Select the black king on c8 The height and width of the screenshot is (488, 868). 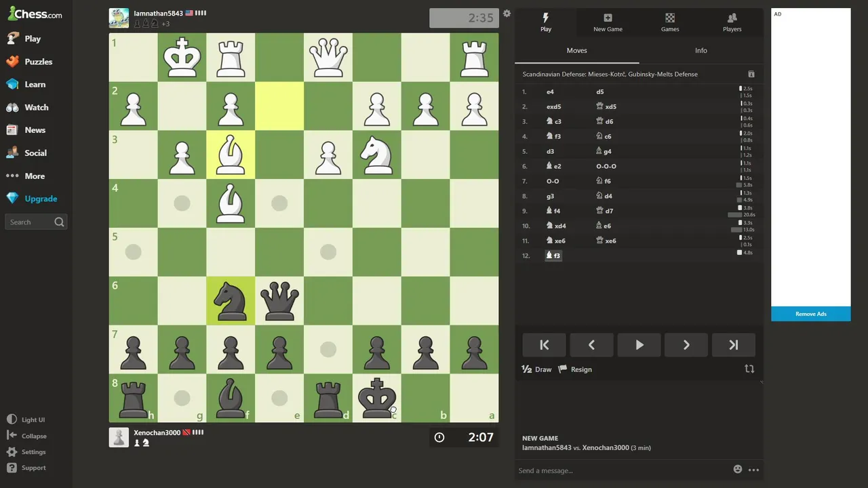[376, 398]
